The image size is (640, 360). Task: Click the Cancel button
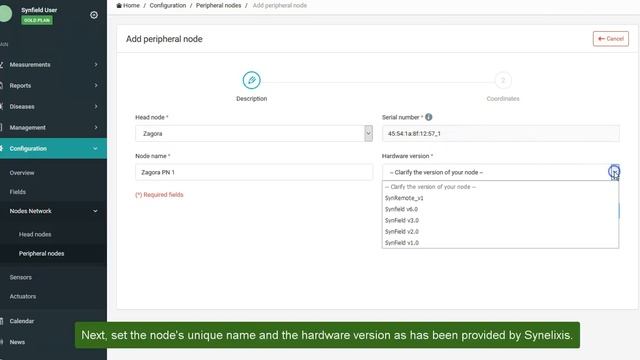[x=611, y=39]
